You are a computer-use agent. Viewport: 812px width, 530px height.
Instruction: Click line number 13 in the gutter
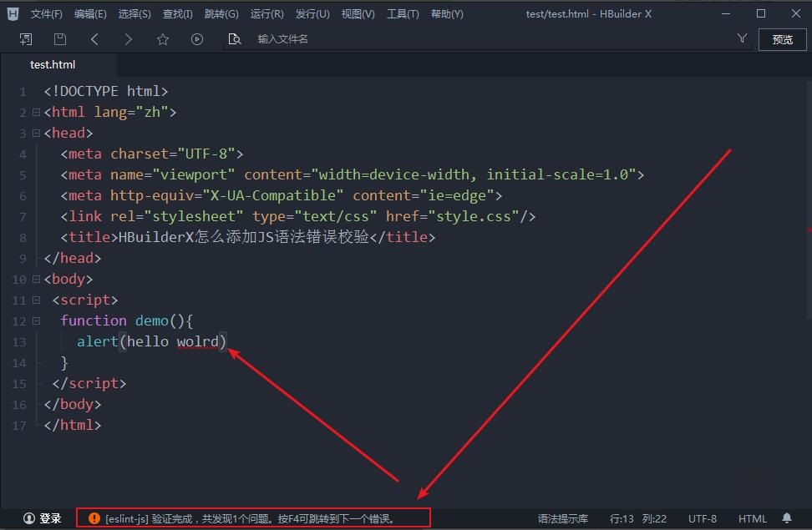(19, 342)
